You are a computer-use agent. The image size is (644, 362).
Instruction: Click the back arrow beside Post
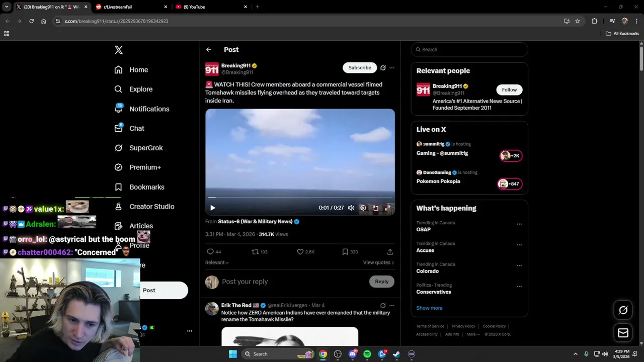(209, 50)
